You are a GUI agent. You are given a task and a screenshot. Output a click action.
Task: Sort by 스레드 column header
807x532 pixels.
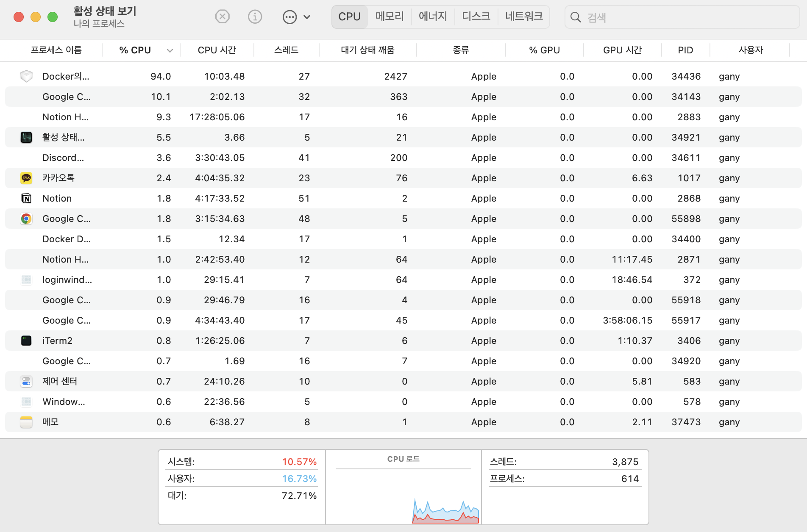pos(287,50)
